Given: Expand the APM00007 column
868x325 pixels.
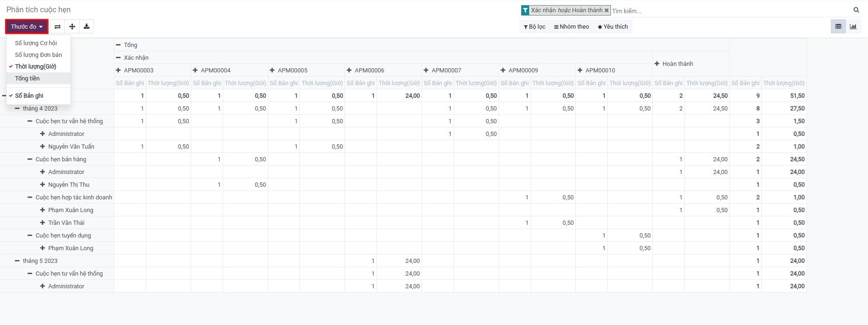Looking at the screenshot, I should (442, 71).
